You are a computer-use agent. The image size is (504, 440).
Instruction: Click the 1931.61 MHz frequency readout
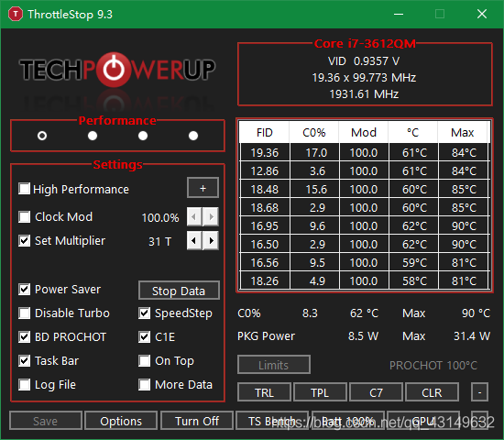[364, 94]
